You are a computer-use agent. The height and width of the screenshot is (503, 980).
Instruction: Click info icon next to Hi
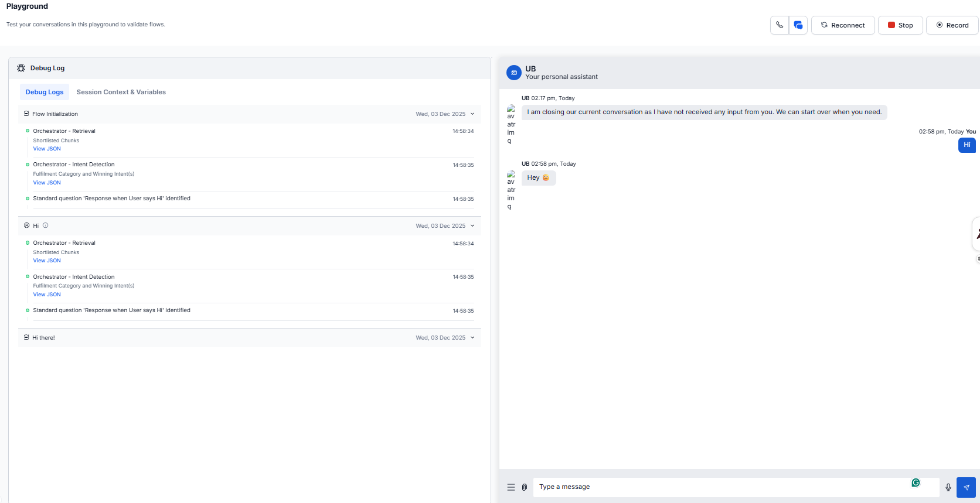[x=46, y=225]
